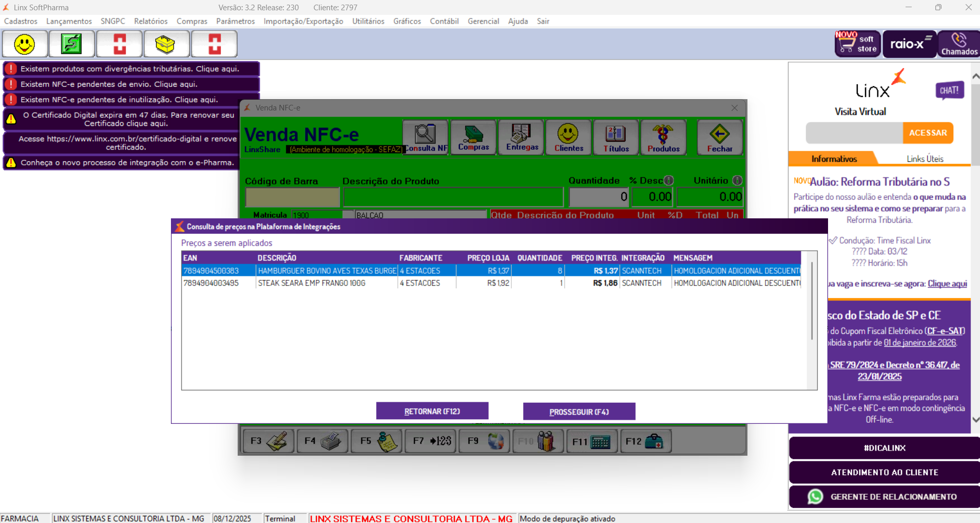Switch to the Links Úteis tab

[925, 159]
